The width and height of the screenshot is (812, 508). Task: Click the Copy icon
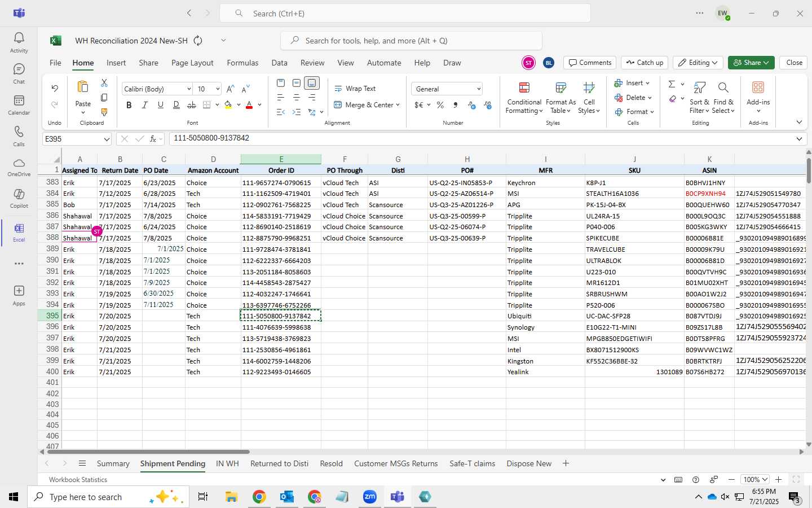[x=104, y=98]
